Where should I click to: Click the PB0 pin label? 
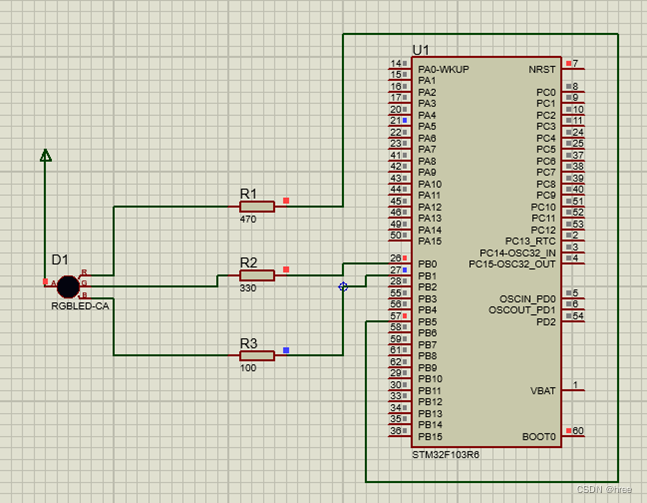427,264
